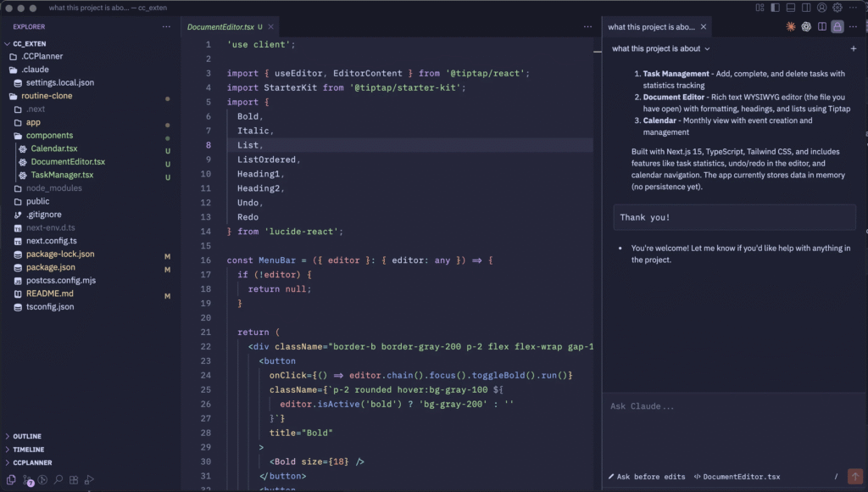The height and width of the screenshot is (492, 868).
Task: Open next.config.ts file
Action: pos(52,240)
